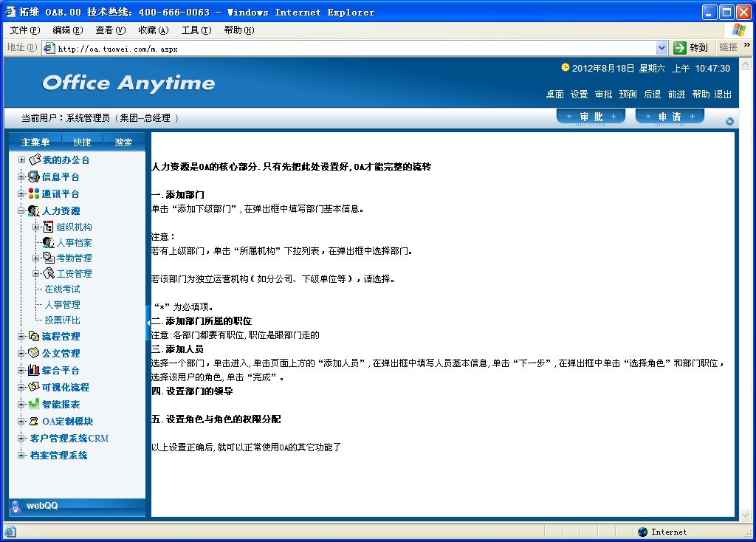Click the 我的办公台 envelope icon

(x=34, y=159)
